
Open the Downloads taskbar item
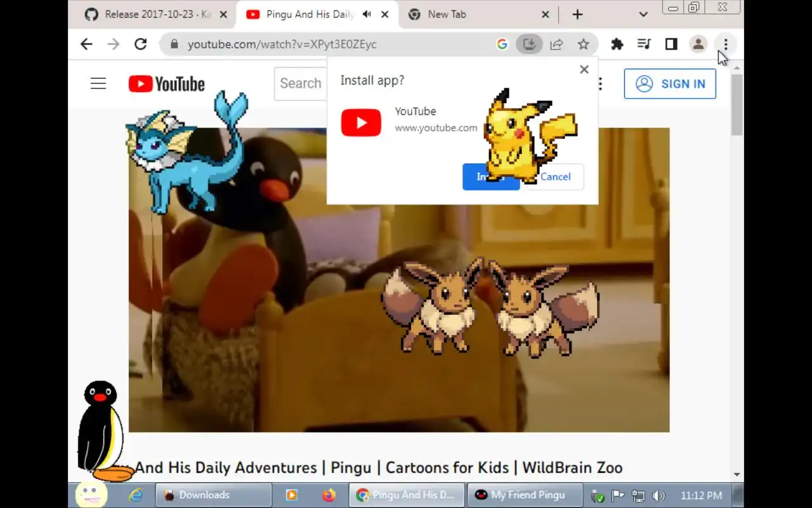click(x=213, y=495)
